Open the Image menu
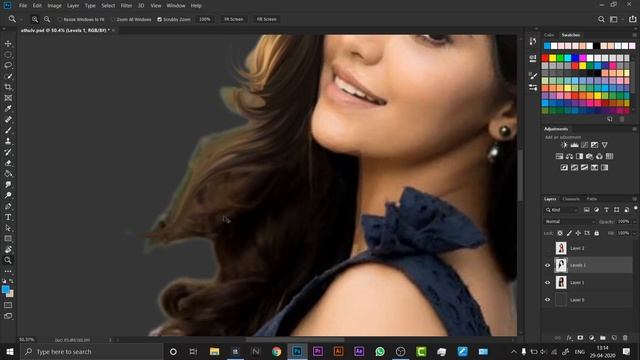The image size is (640, 360). pyautogui.click(x=54, y=6)
